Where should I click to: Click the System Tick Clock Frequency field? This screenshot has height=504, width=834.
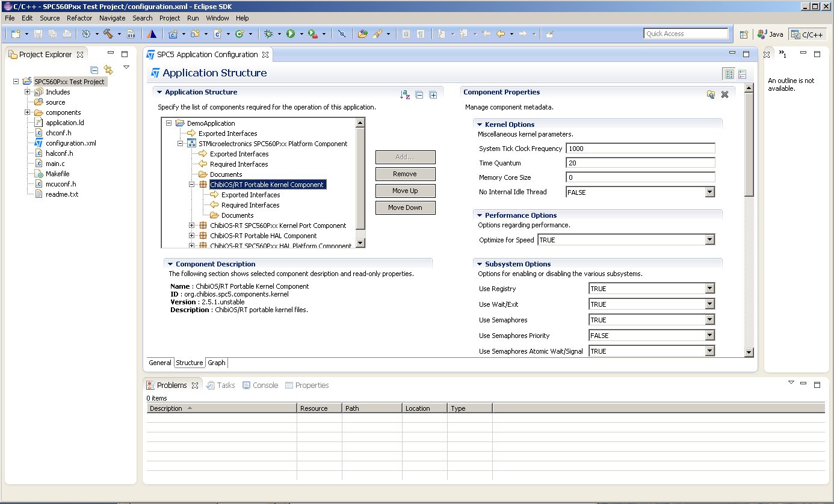pos(640,149)
